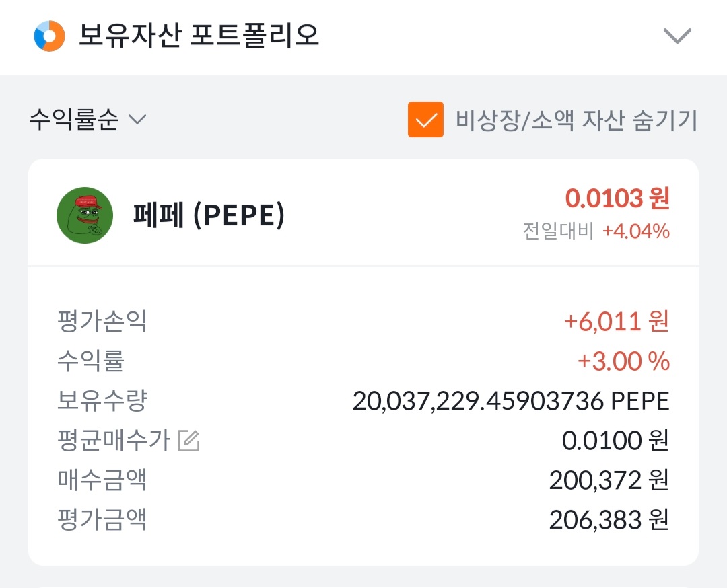Select the PEPE asset thumbnail image

(84, 215)
